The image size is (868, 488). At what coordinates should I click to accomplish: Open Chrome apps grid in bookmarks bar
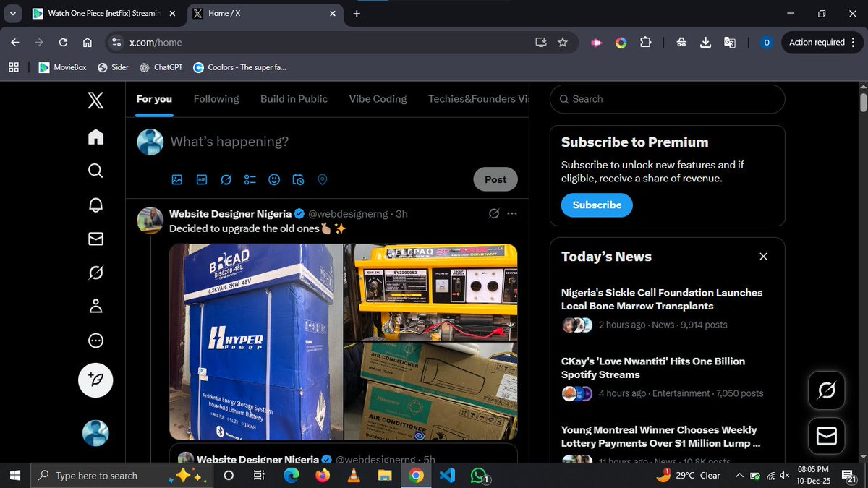click(x=13, y=67)
